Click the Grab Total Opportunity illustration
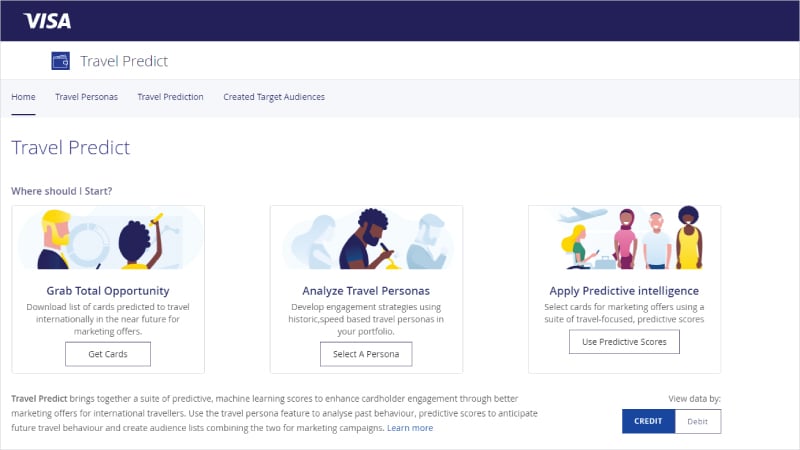Screen dimensions: 800x450 pyautogui.click(x=108, y=241)
